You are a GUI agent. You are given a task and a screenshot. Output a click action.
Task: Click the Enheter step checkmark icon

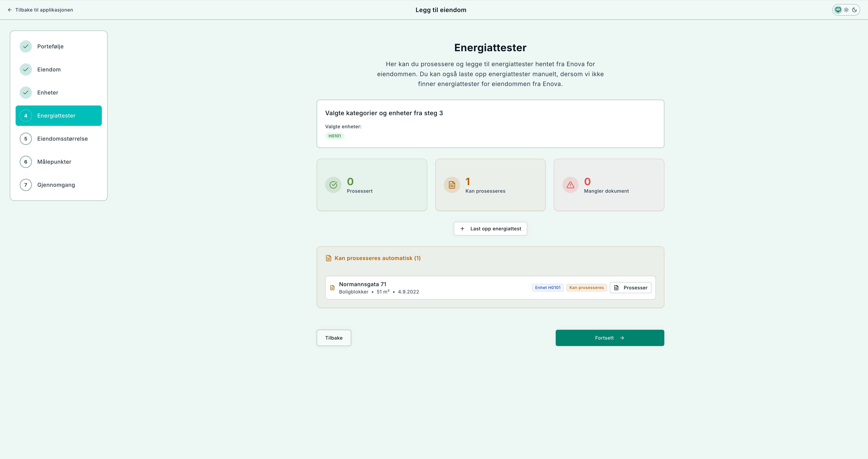pos(26,93)
